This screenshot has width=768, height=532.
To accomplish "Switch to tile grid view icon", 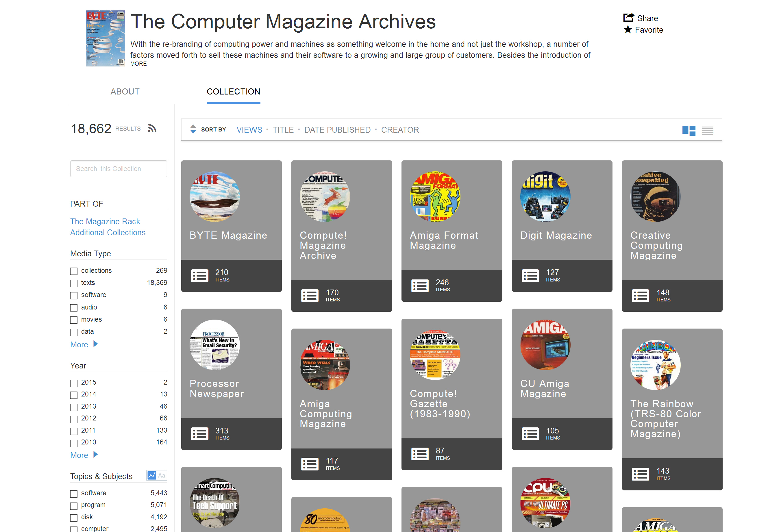I will coord(689,130).
